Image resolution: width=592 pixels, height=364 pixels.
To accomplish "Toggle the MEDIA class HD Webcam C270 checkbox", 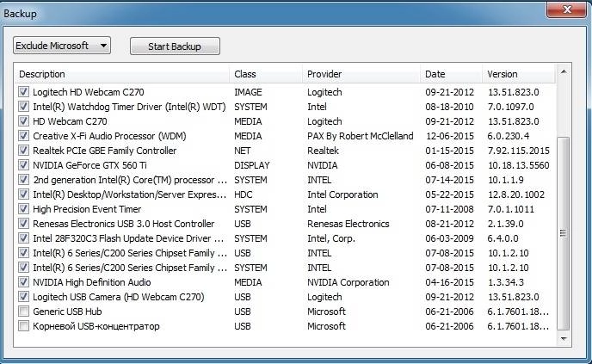I will (x=23, y=121).
